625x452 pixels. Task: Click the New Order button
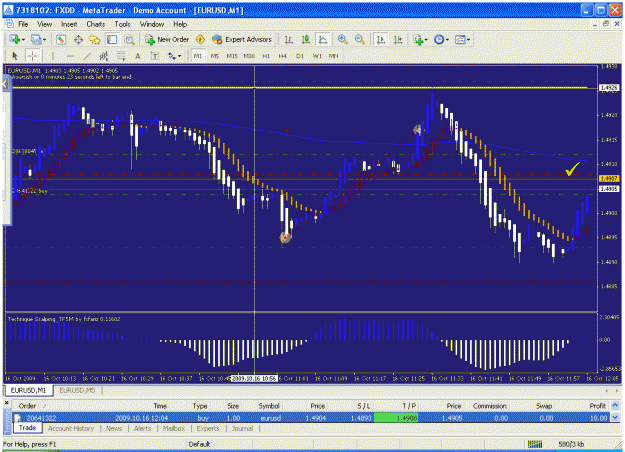click(x=167, y=39)
